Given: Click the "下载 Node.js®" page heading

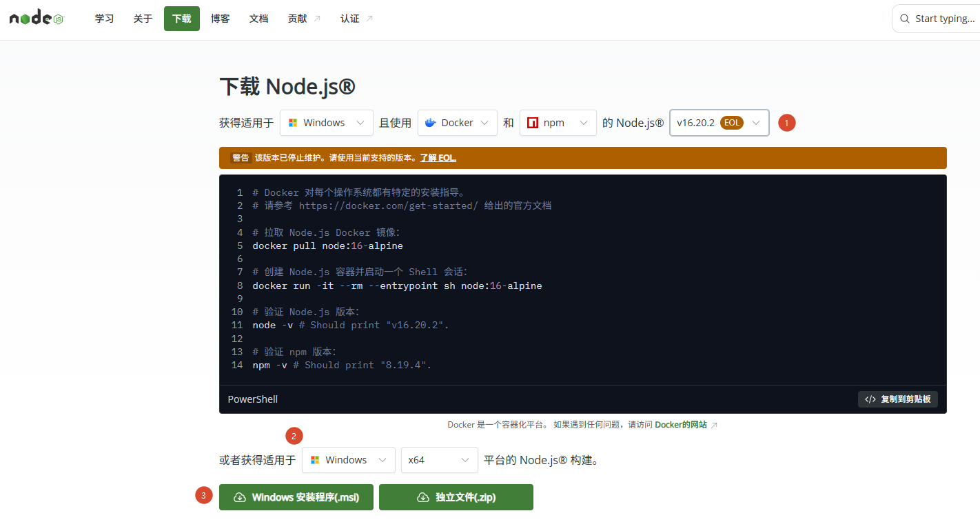Looking at the screenshot, I should pos(287,87).
